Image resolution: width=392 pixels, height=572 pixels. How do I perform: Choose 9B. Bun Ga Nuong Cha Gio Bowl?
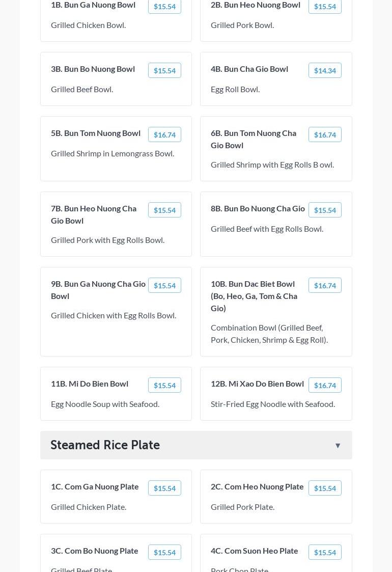(x=98, y=290)
